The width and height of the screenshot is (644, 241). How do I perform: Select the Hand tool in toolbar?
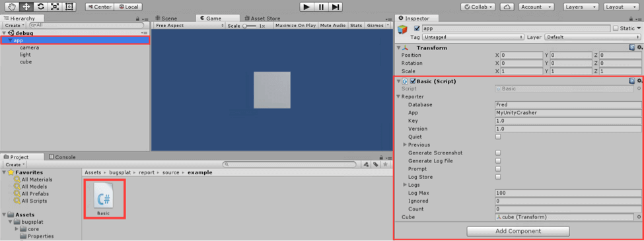tap(13, 7)
